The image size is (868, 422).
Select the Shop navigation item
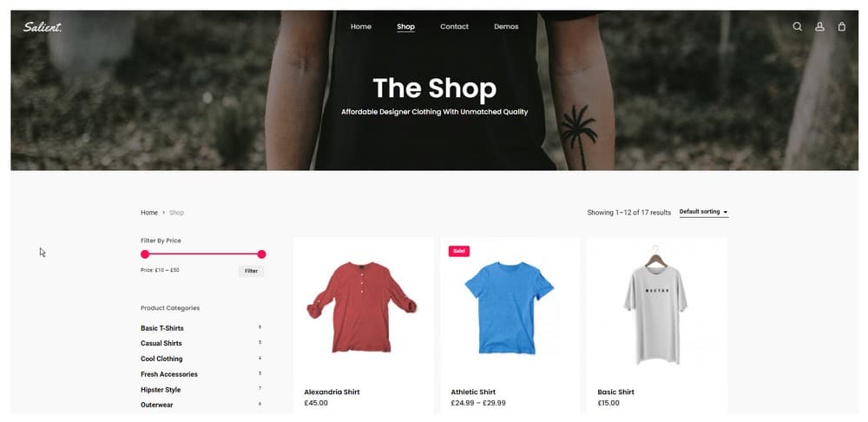coord(405,27)
